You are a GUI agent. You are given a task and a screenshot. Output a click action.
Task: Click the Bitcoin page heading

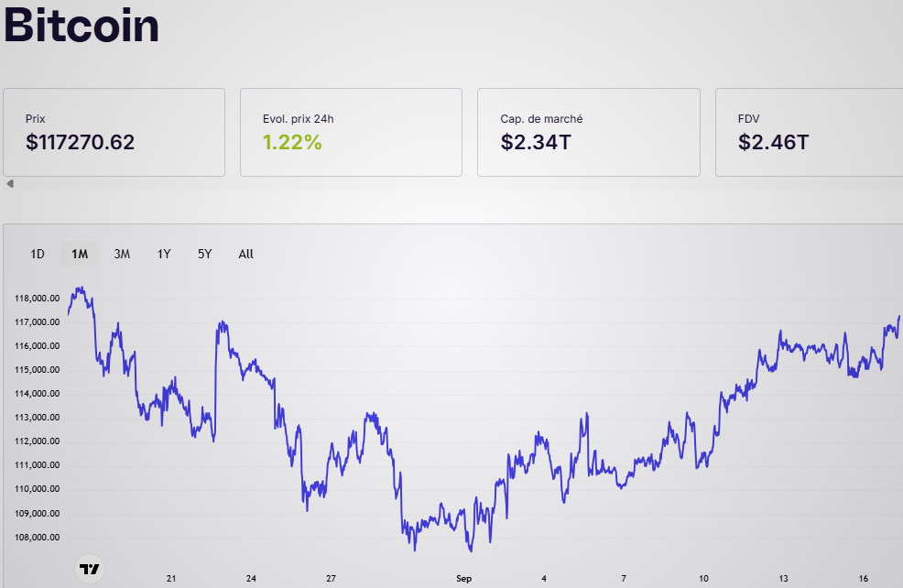point(82,26)
